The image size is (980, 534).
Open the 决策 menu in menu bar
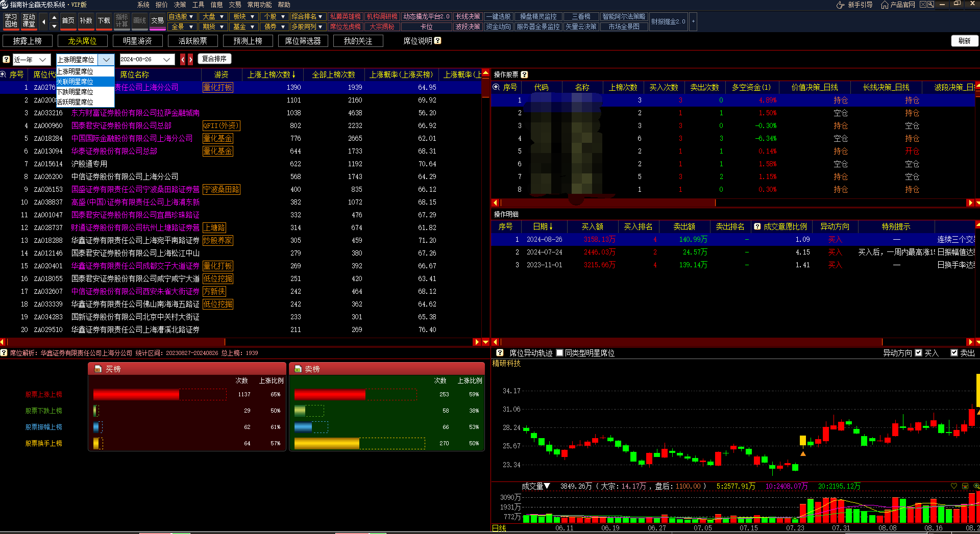point(180,5)
